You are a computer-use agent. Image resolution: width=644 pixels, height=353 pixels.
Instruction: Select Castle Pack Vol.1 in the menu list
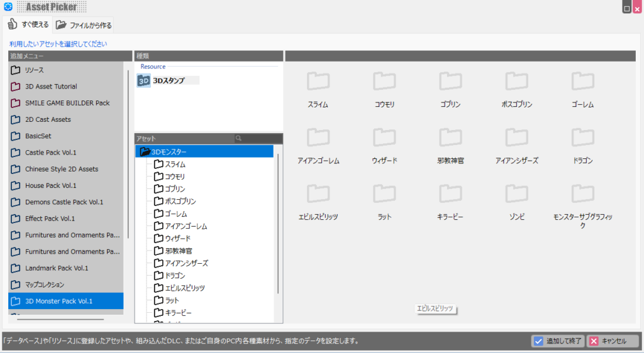[51, 153]
